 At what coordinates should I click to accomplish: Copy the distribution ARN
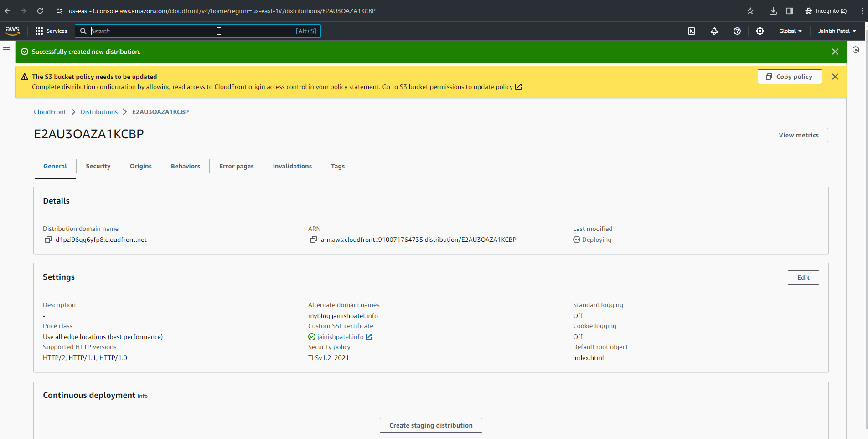point(314,240)
